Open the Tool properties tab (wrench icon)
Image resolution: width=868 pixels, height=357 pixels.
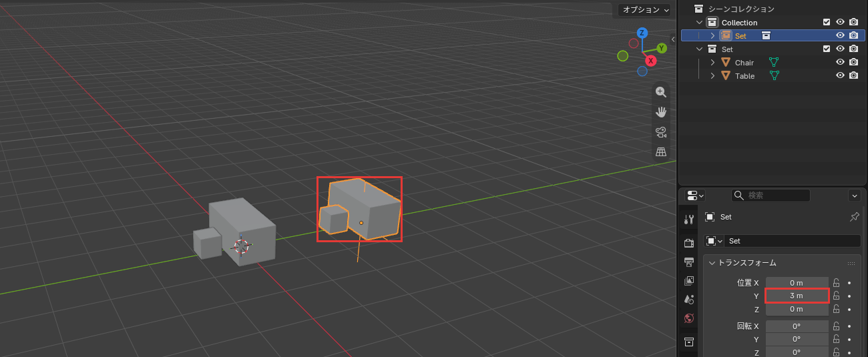(689, 220)
